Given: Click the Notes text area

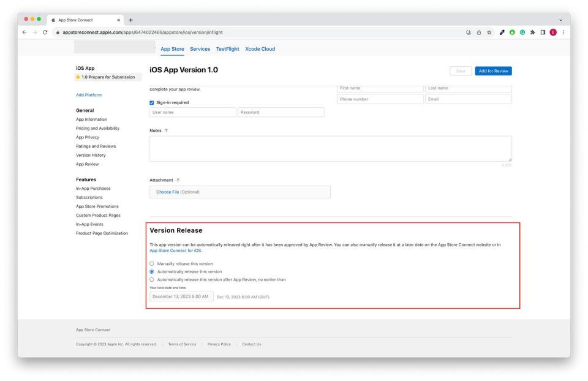Looking at the screenshot, I should 330,149.
